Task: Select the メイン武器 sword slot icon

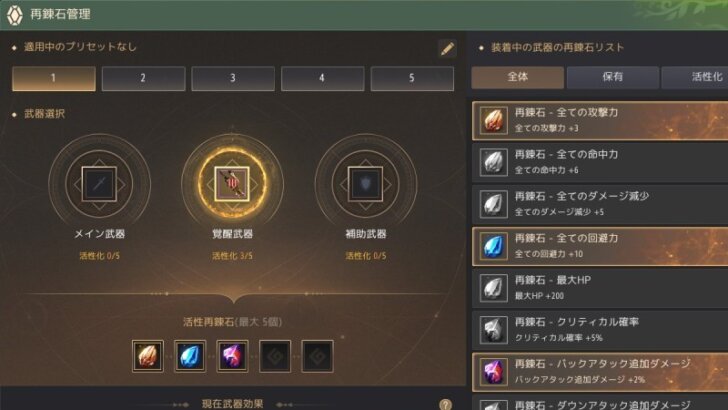Action: pos(99,184)
